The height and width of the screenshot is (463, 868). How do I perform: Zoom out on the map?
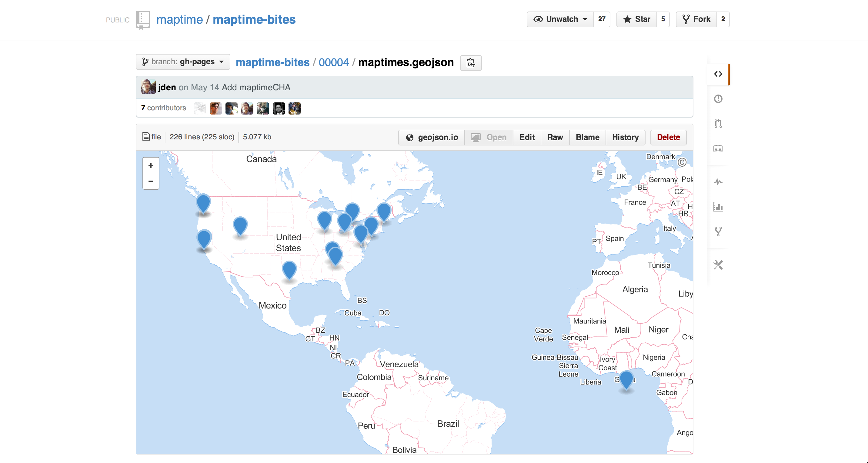coord(151,181)
